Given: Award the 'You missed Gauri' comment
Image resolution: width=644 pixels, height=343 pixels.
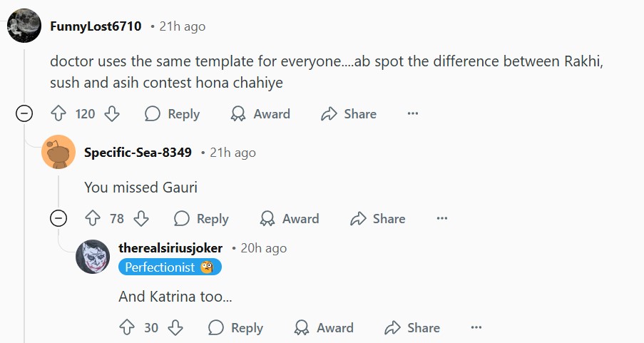Looking at the screenshot, I should pyautogui.click(x=290, y=219).
